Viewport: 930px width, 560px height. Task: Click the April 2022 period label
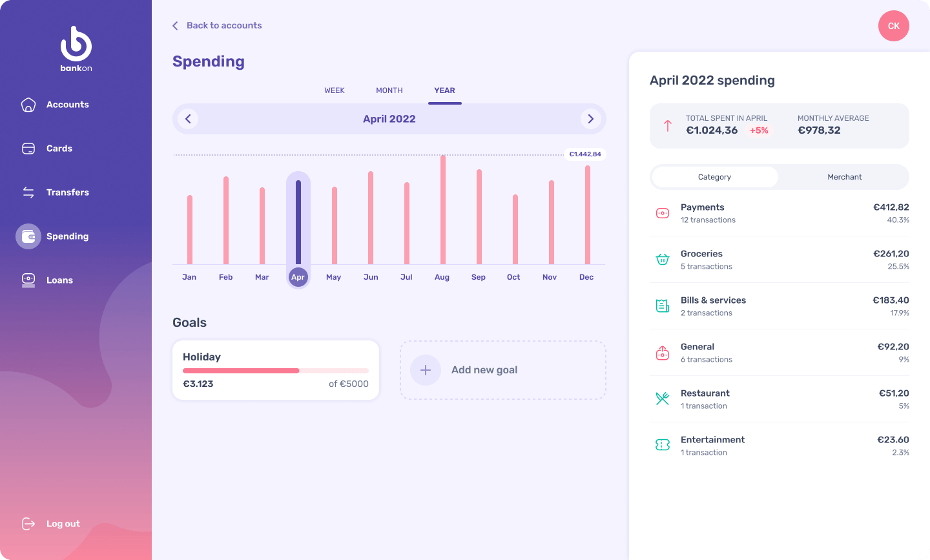[x=389, y=119]
